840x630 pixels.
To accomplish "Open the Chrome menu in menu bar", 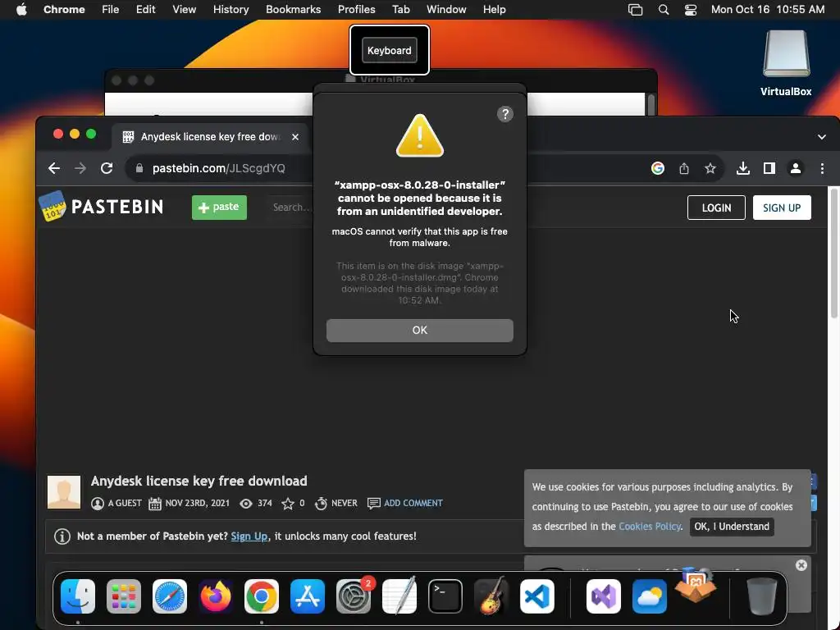I will click(64, 10).
